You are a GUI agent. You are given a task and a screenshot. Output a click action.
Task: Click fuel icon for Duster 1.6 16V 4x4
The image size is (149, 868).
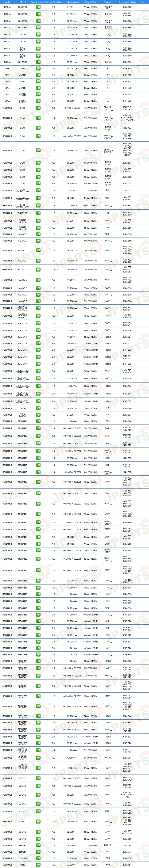38,21
